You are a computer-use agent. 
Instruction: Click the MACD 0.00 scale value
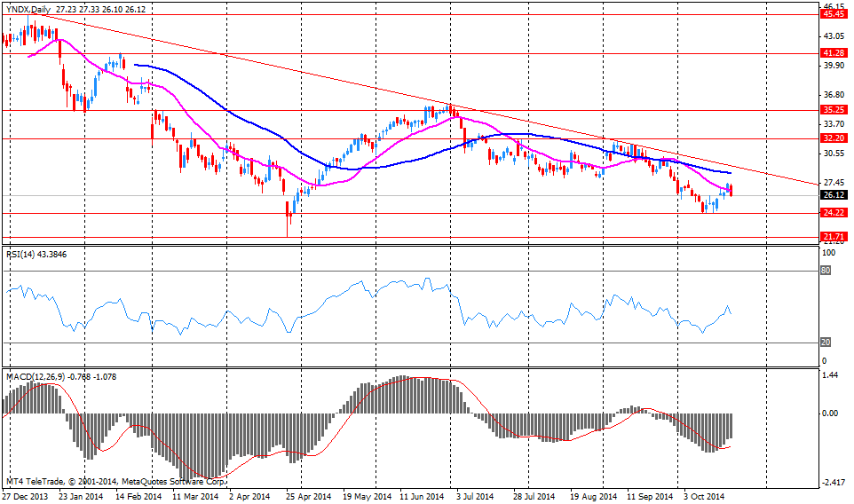point(830,413)
